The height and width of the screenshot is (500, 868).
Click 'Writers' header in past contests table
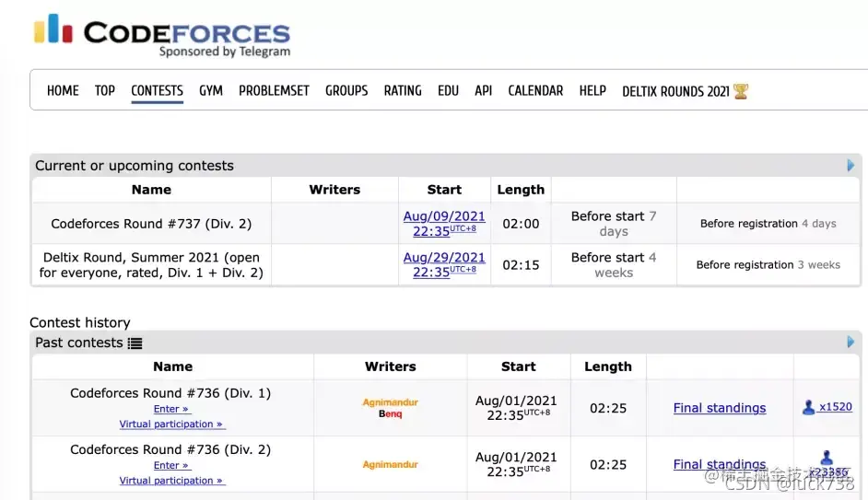point(391,366)
